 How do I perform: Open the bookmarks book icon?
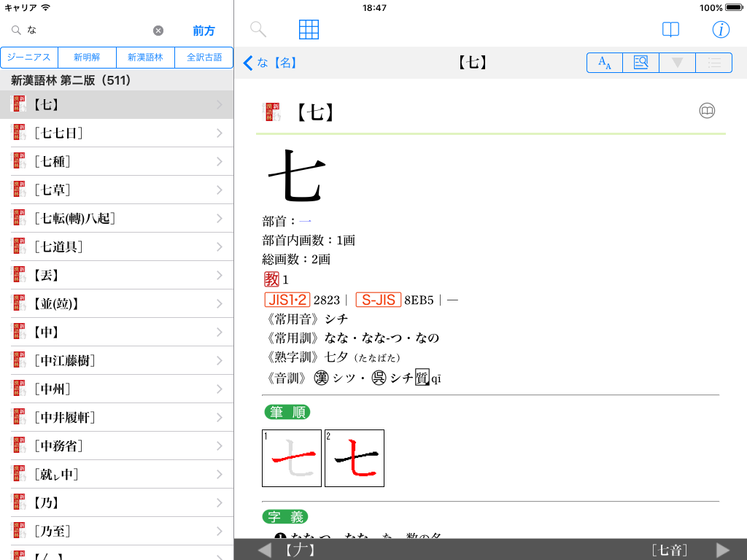[670, 30]
